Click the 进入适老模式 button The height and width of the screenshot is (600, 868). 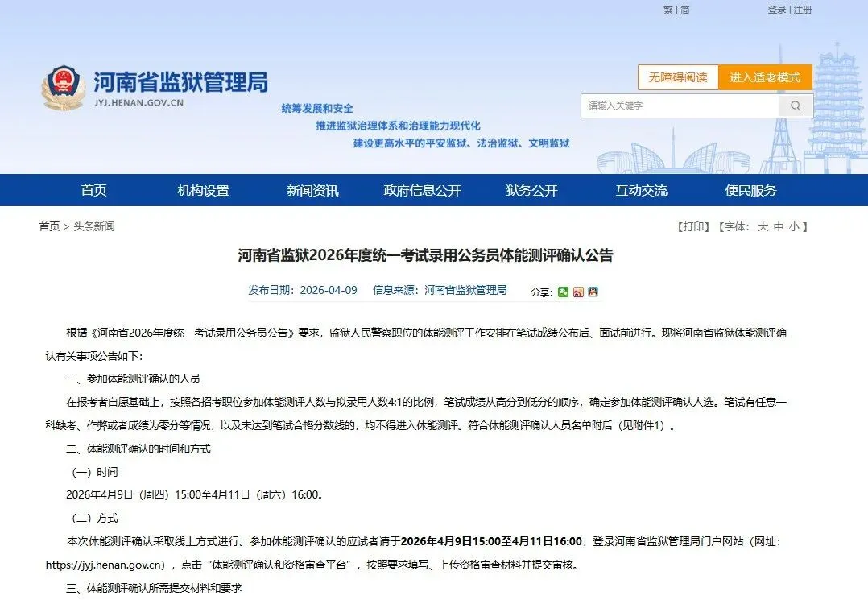[x=765, y=77]
